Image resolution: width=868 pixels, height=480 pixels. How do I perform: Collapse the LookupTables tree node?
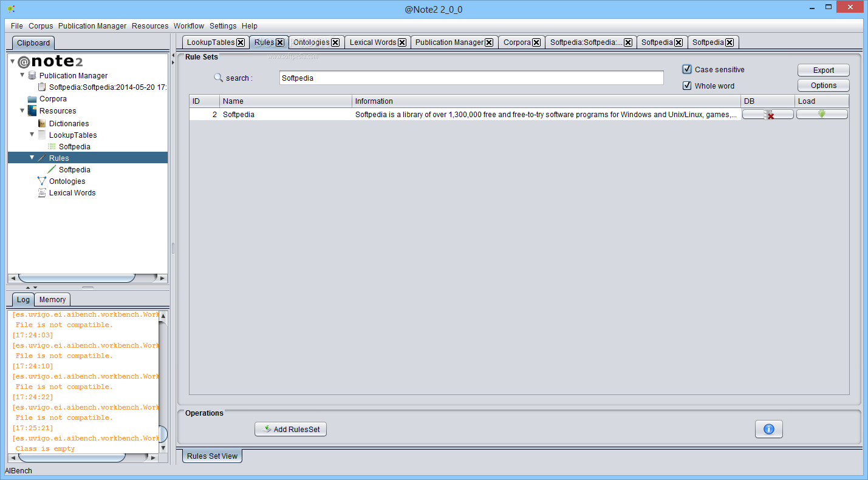[32, 134]
